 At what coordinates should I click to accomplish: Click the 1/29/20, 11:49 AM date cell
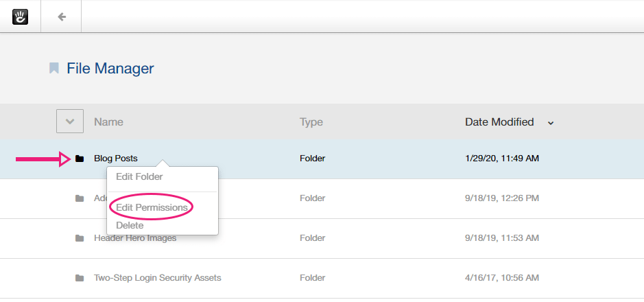point(502,158)
